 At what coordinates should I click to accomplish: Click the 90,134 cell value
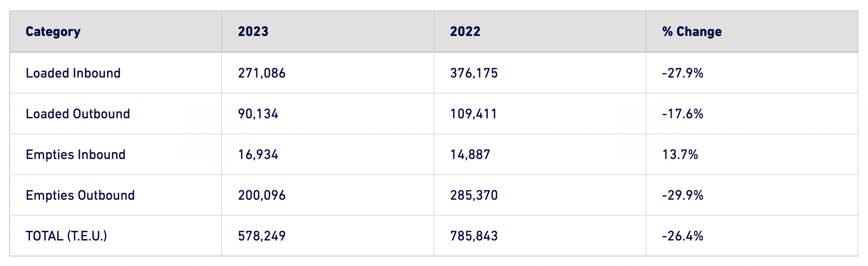[258, 114]
